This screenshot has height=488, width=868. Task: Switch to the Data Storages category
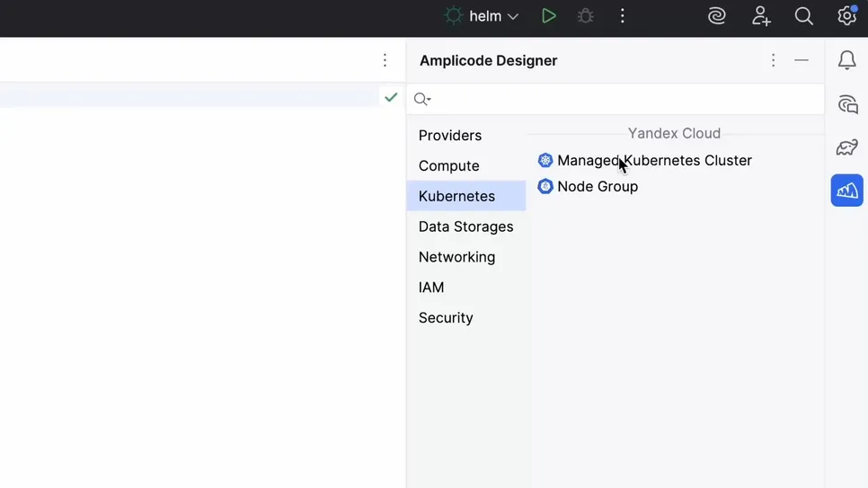point(465,226)
